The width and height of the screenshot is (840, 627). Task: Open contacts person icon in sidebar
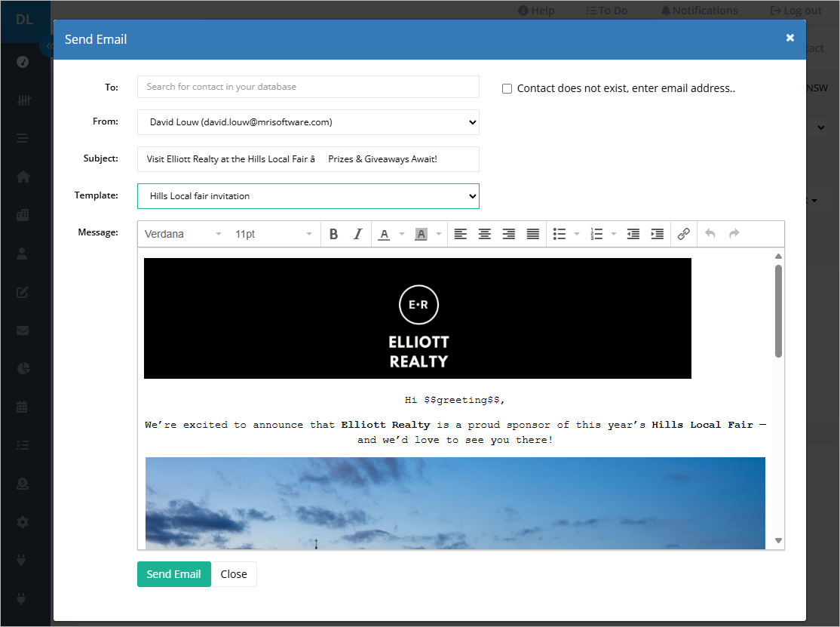coord(23,254)
